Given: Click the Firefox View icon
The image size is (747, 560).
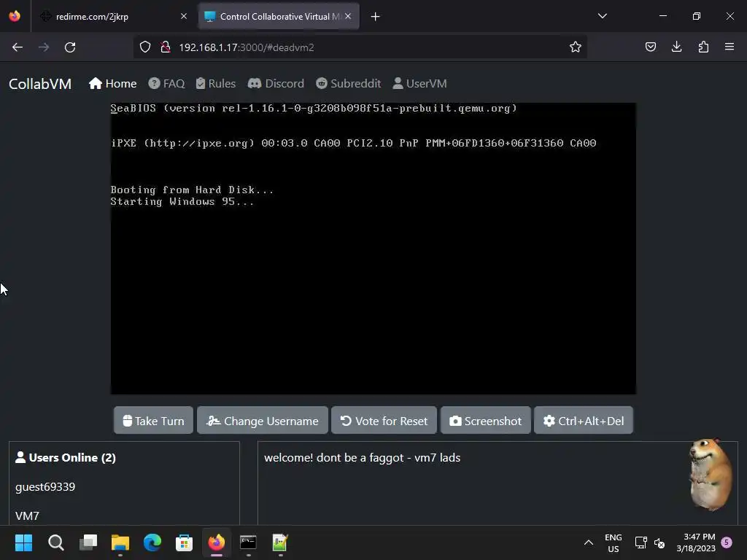Looking at the screenshot, I should (x=15, y=16).
